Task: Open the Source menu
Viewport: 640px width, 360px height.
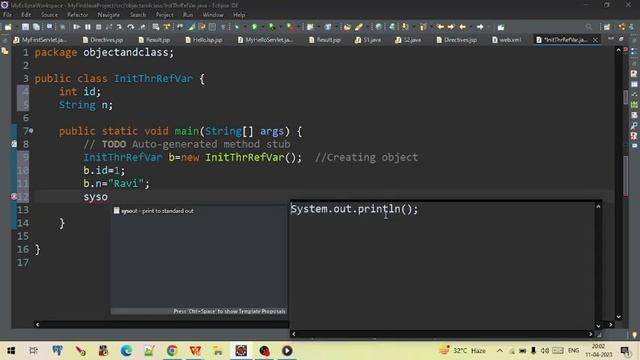Action: (x=49, y=15)
